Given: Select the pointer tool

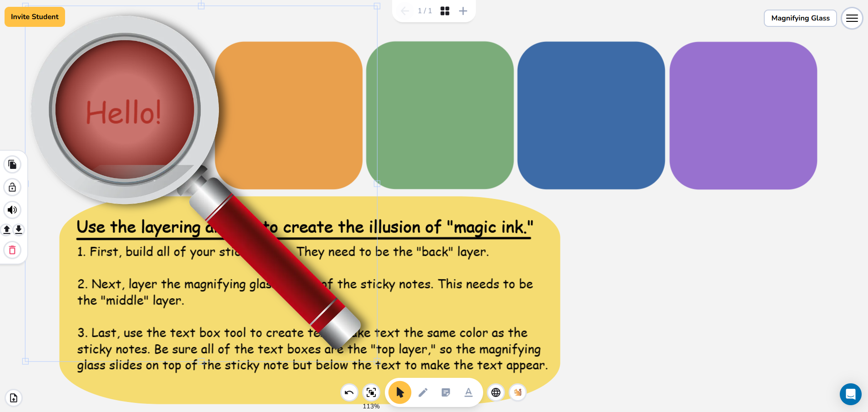Looking at the screenshot, I should coord(400,392).
